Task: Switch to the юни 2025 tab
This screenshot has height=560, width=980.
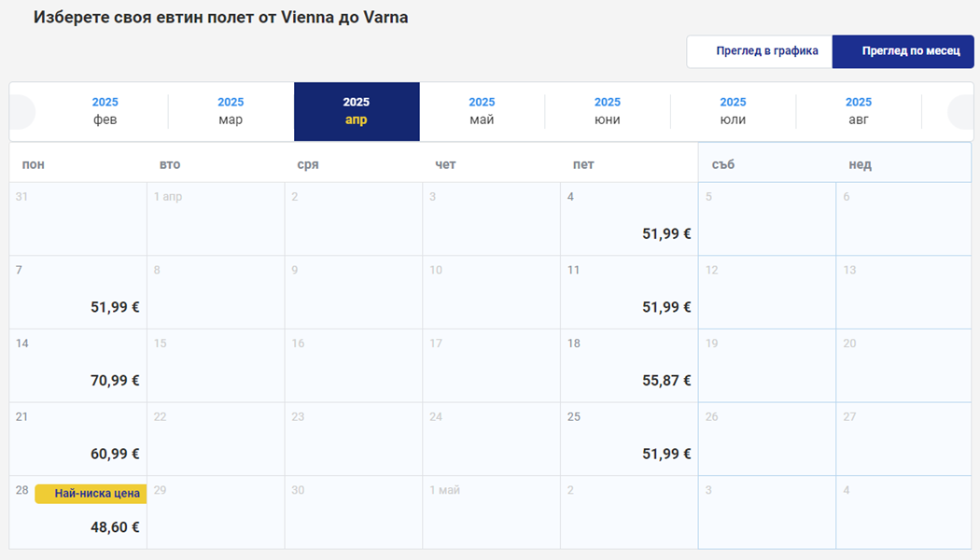Action: [608, 111]
